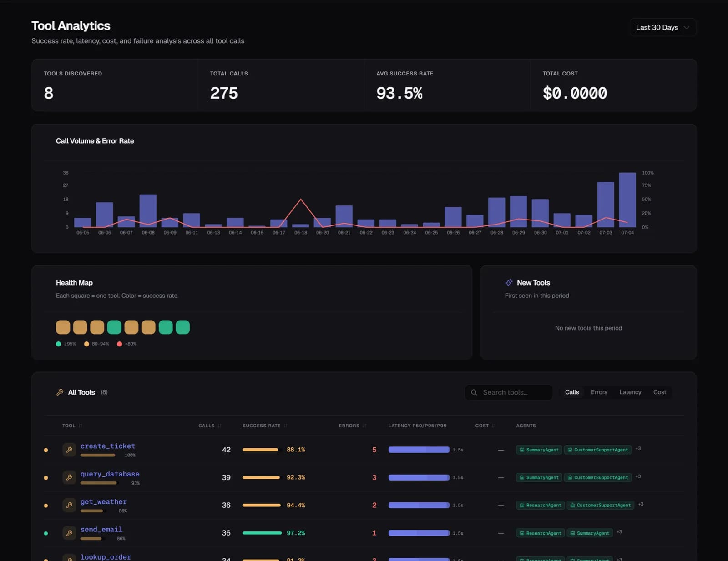Switch to the Latency sort tab
Image resolution: width=728 pixels, height=561 pixels.
[x=630, y=392]
